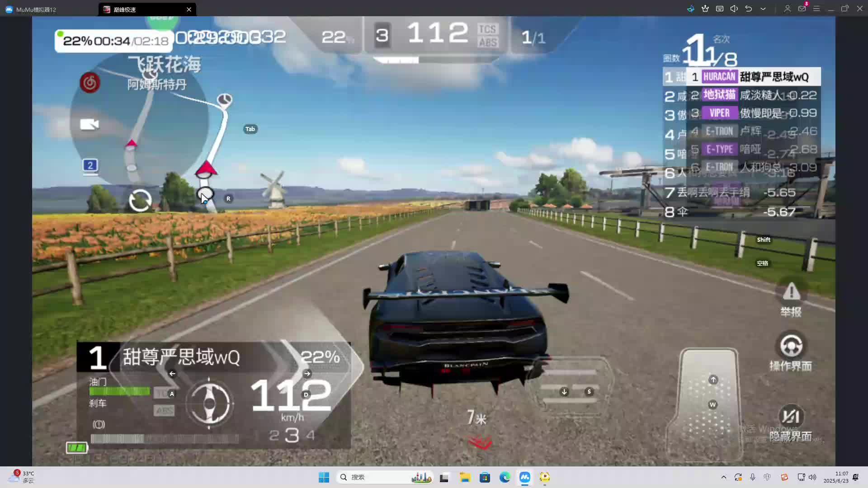
Task: Click the red NetEase music icon
Action: click(x=90, y=83)
